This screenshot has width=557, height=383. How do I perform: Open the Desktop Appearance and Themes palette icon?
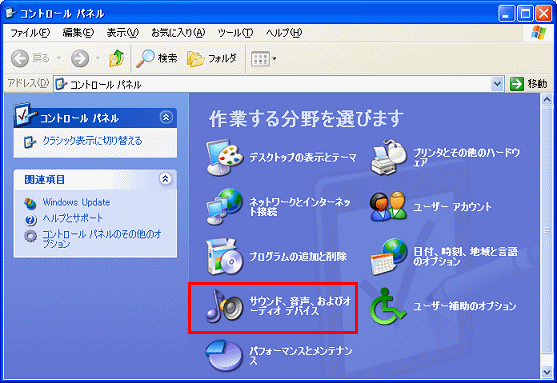click(225, 157)
